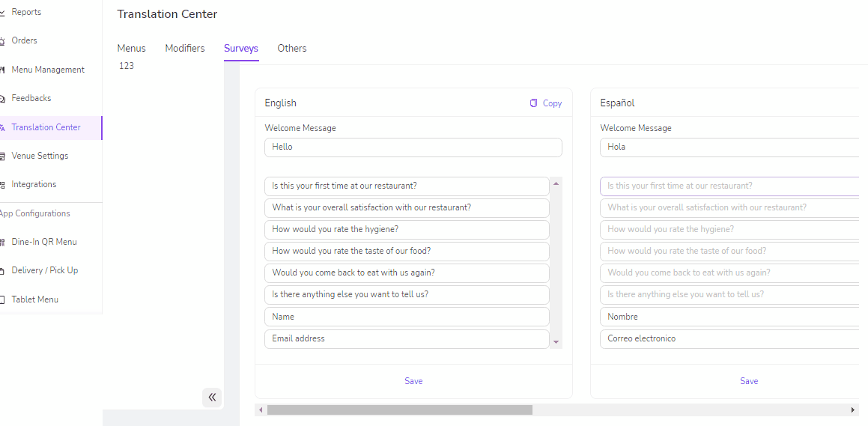Image resolution: width=868 pixels, height=426 pixels.
Task: Click the Tablet Menu device icon
Action: tap(2, 300)
